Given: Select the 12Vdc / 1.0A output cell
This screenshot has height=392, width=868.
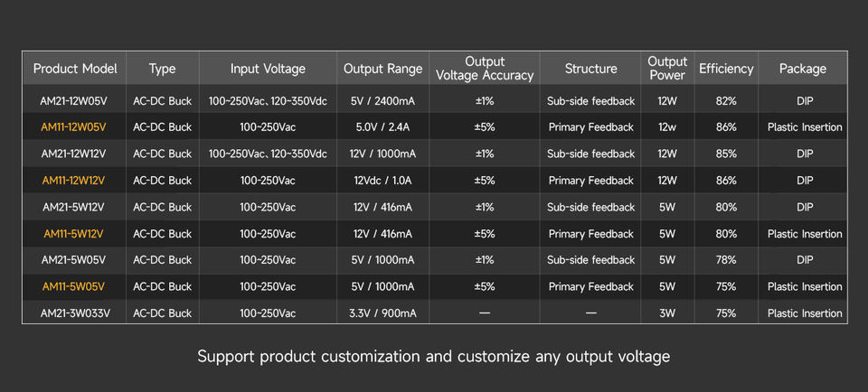Looking at the screenshot, I should click(382, 181).
